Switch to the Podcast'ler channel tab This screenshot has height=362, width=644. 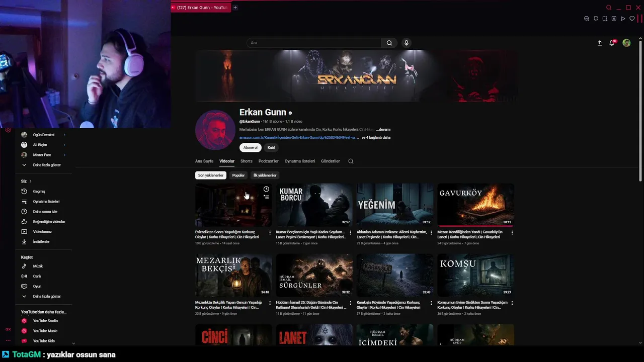269,161
